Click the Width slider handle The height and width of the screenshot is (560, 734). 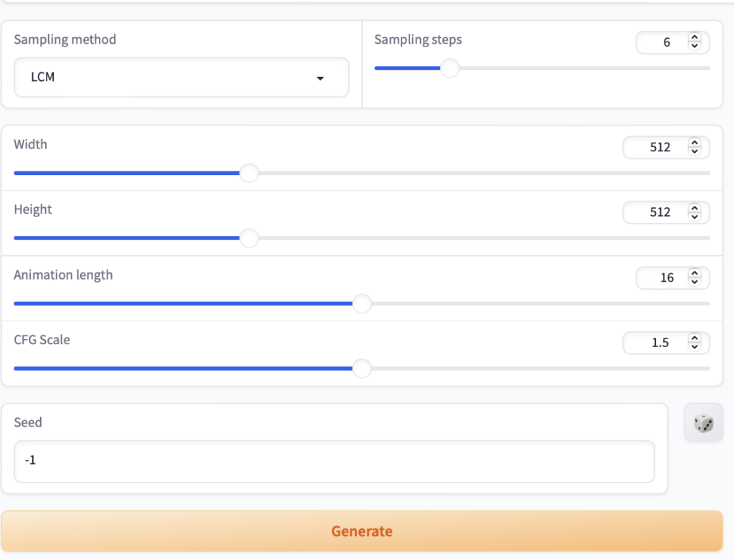tap(249, 173)
